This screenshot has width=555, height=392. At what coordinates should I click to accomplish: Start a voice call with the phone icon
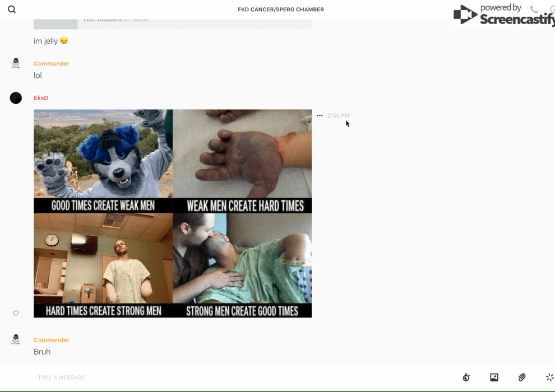[x=534, y=10]
